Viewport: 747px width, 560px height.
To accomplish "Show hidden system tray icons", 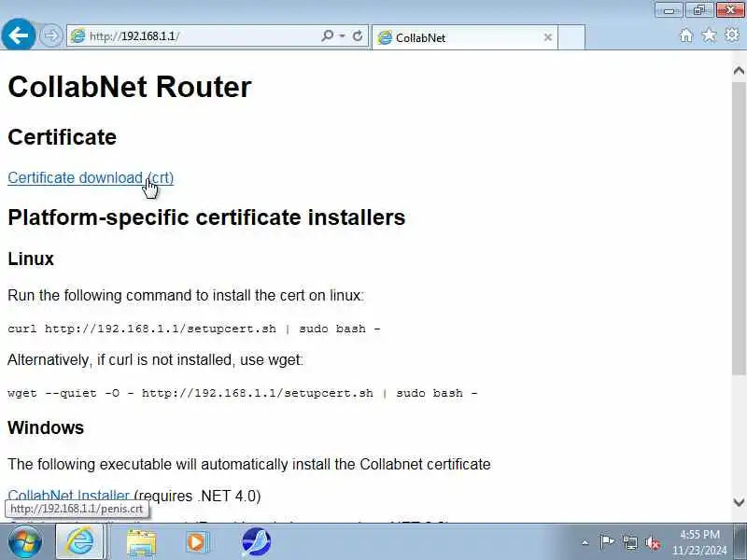I will tap(585, 542).
